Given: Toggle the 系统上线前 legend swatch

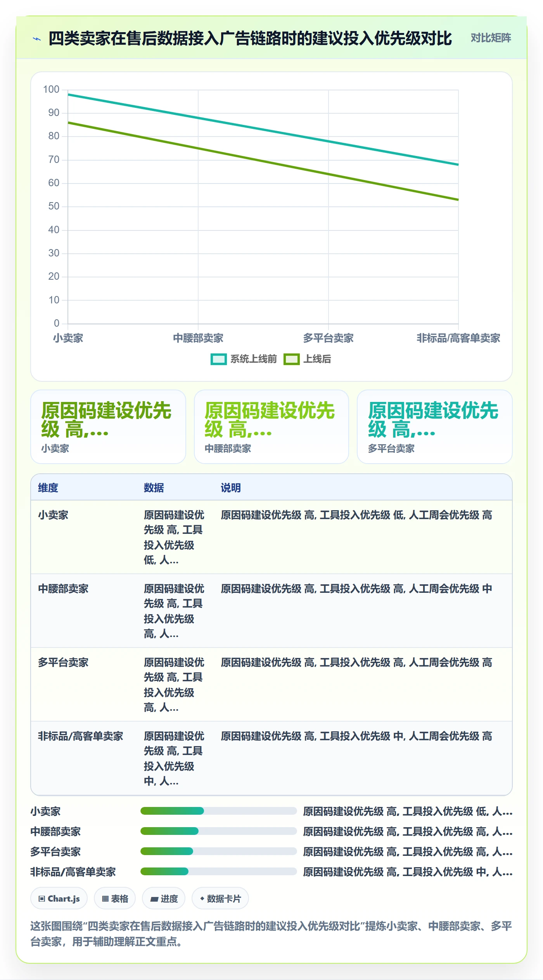Looking at the screenshot, I should pos(218,359).
